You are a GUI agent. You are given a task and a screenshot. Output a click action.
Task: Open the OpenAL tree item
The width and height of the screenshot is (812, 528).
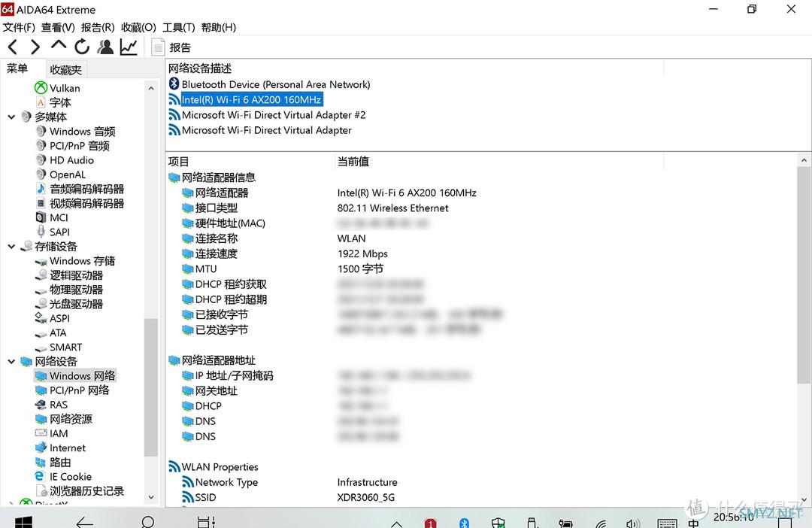pyautogui.click(x=68, y=174)
